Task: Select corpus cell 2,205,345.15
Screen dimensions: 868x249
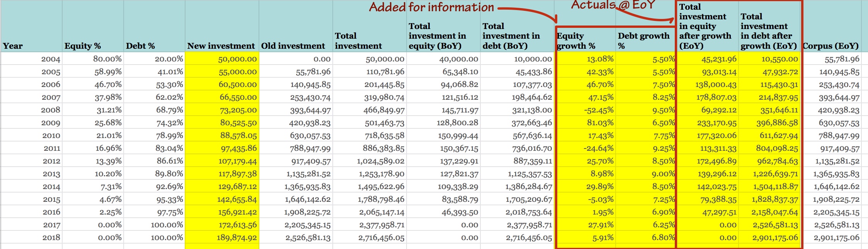Action: click(x=831, y=212)
